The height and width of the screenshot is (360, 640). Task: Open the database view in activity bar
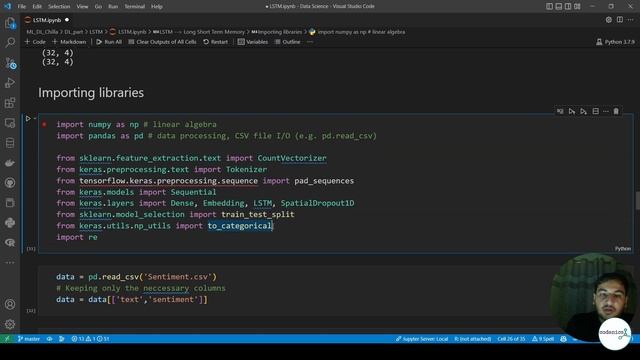(x=10, y=142)
